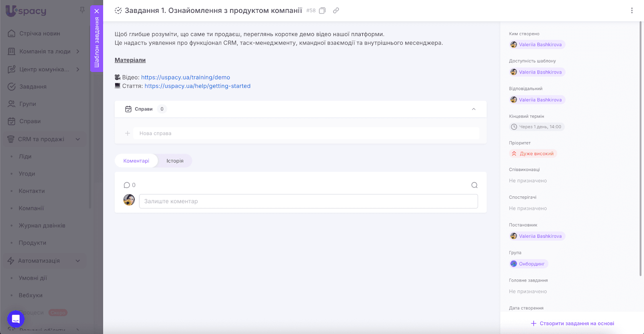Click the Залиште коментар input field

[x=308, y=202]
